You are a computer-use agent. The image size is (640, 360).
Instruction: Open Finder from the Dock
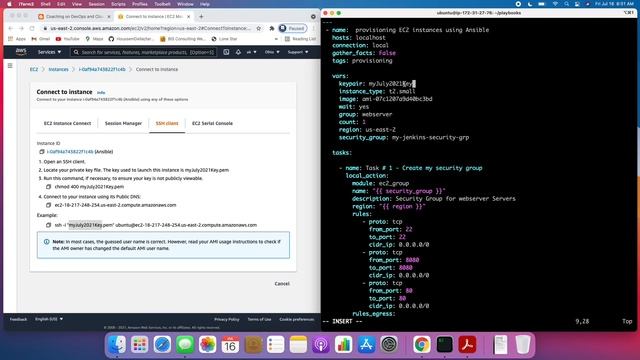tap(117, 344)
